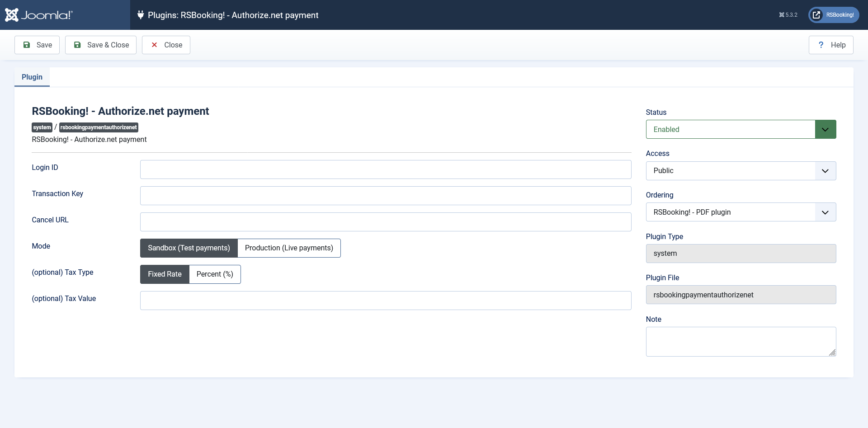The height and width of the screenshot is (428, 868).
Task: Open the Help button
Action: coord(831,45)
